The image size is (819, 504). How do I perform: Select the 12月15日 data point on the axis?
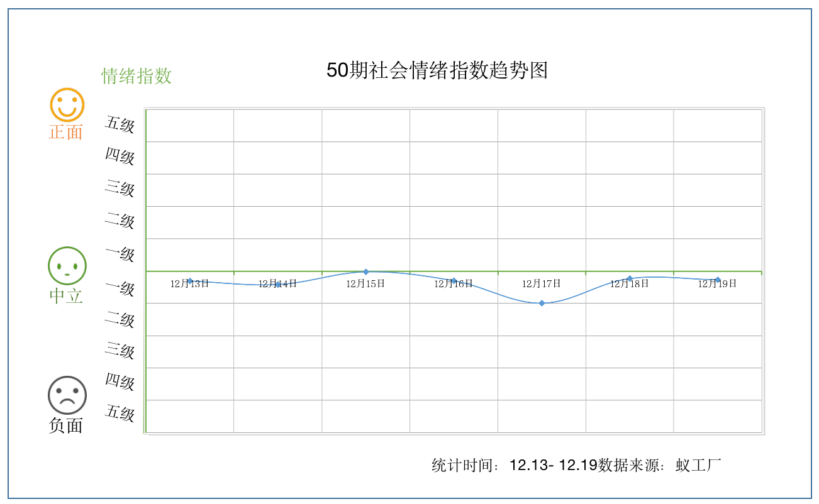(365, 271)
